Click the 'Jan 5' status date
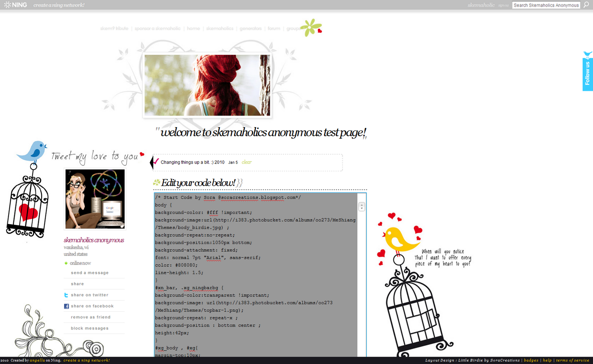Viewport: 593px width, 364px height. (233, 162)
